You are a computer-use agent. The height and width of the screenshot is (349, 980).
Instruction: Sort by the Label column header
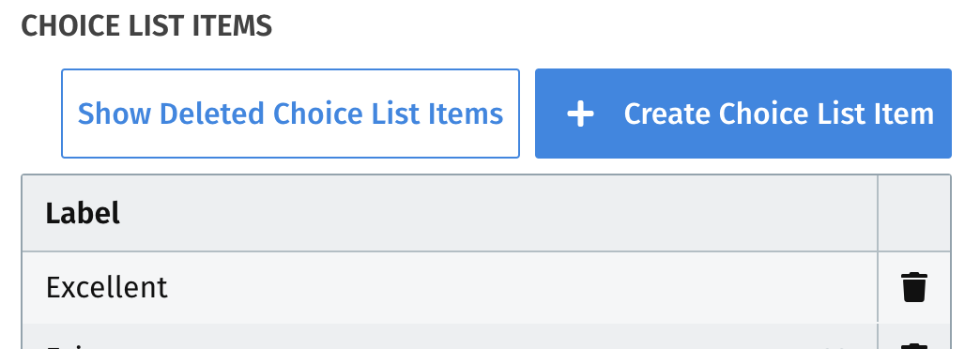click(x=450, y=213)
